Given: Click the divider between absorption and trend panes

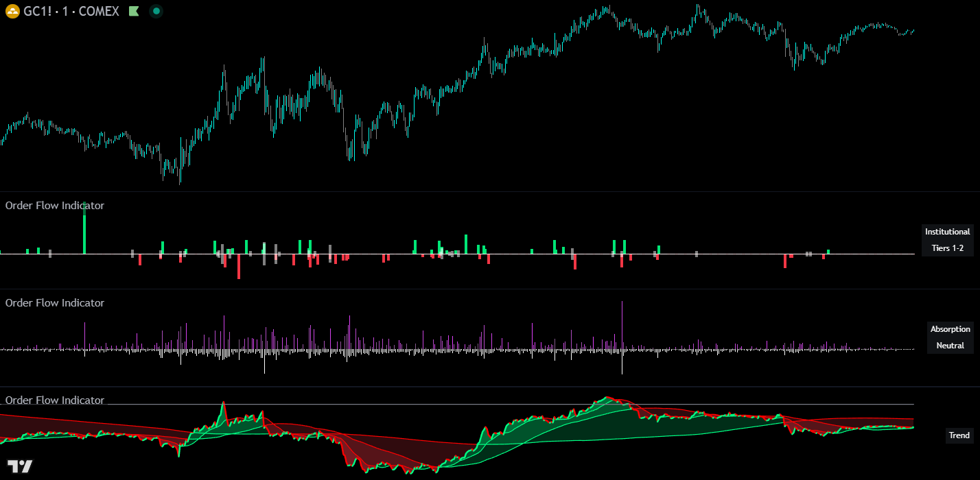Looking at the screenshot, I should tap(480, 387).
